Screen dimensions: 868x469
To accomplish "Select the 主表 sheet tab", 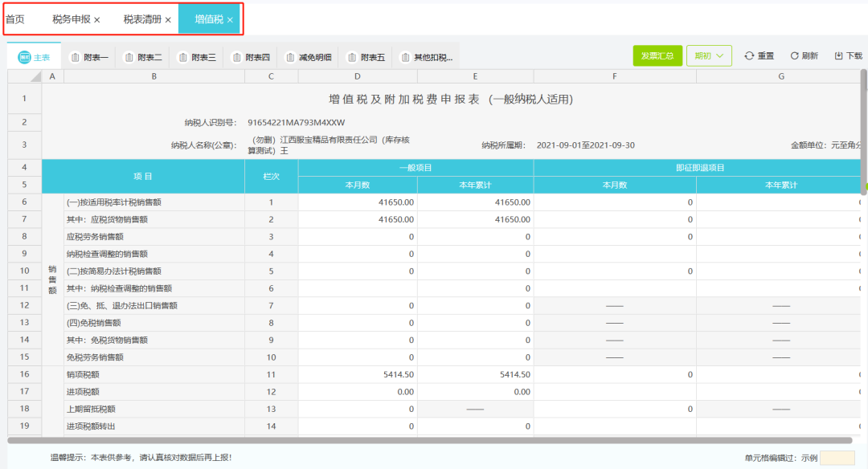I will (38, 57).
